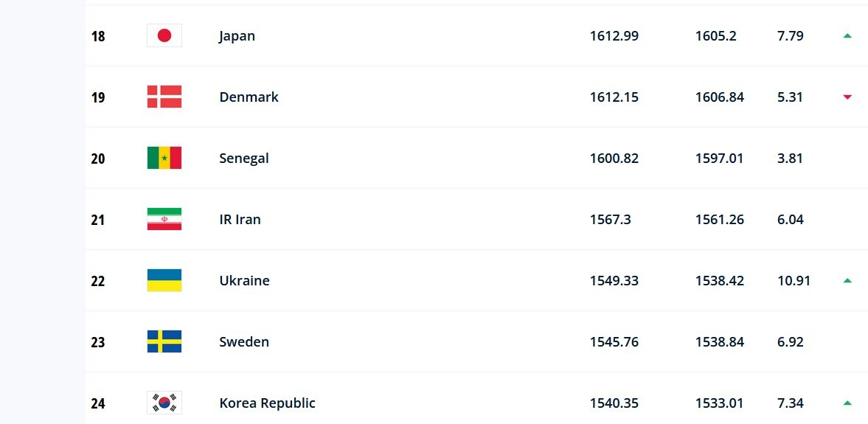Click the Denmark flag icon
Viewport: 868px width, 424px height.
[164, 97]
